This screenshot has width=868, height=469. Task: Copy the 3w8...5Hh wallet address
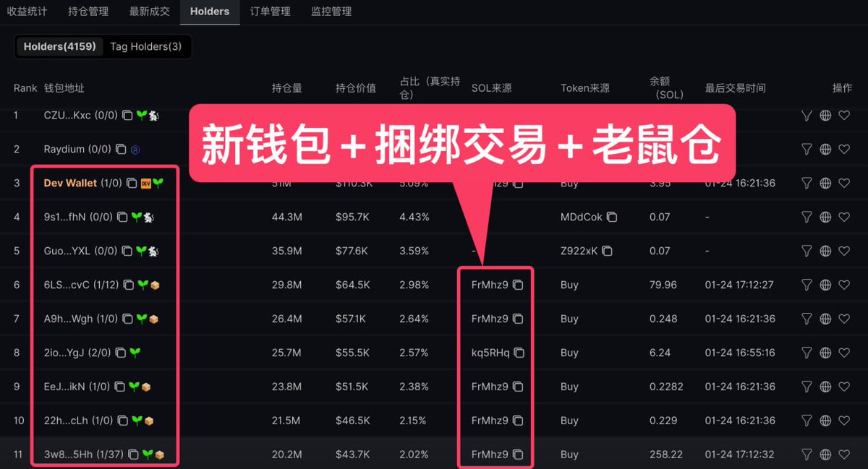pos(133,455)
